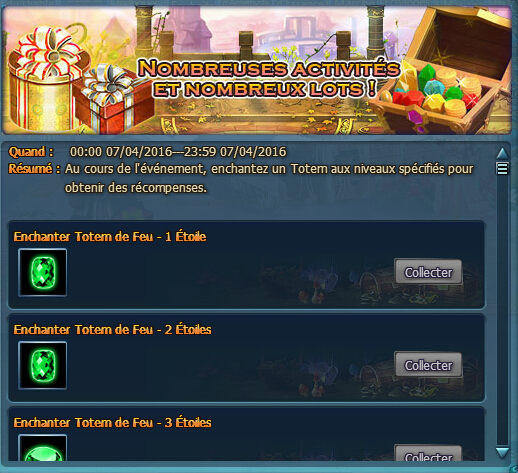Click the scroll up arrow

click(502, 153)
